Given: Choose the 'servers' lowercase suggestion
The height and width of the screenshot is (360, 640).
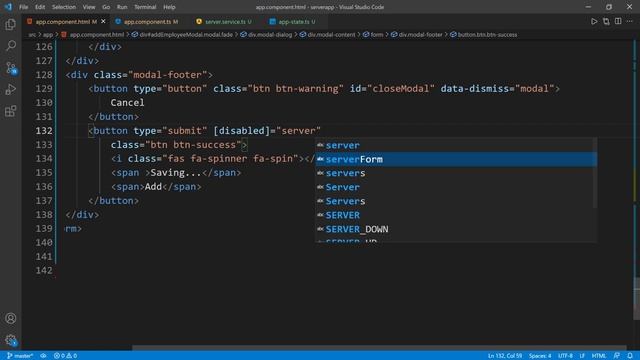Looking at the screenshot, I should point(456,173).
